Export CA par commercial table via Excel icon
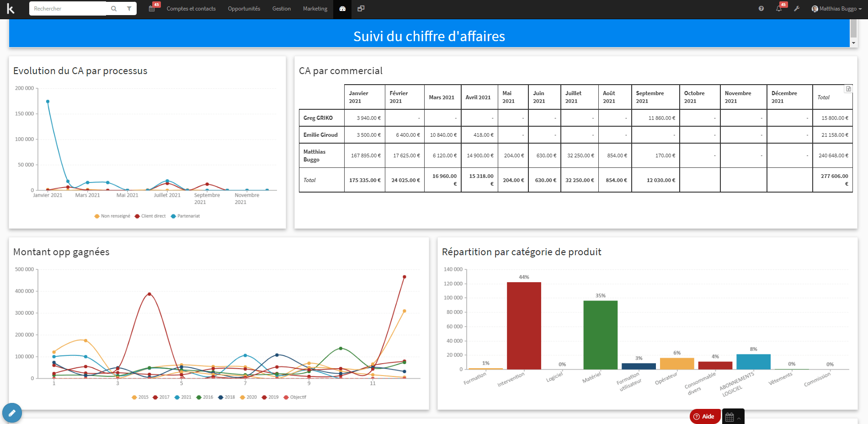868x424 pixels. [848, 88]
